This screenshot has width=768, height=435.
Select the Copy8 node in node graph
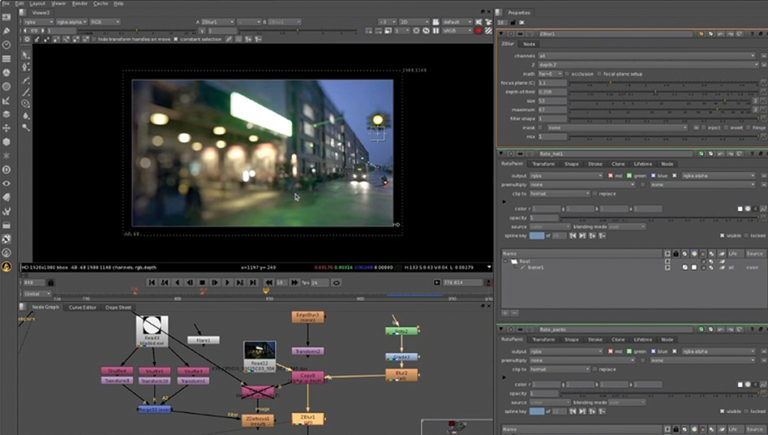click(308, 377)
